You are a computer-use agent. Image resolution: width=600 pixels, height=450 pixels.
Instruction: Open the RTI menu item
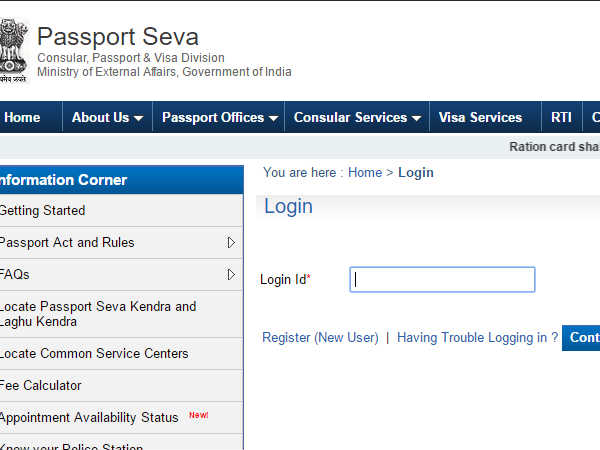click(x=561, y=117)
